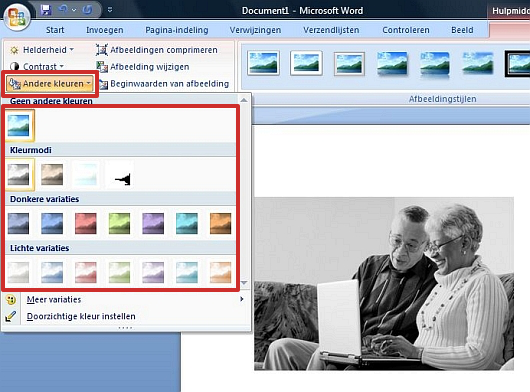This screenshot has width=530, height=392.
Task: Click Doorzichtige kleur instellen
Action: (x=126, y=316)
